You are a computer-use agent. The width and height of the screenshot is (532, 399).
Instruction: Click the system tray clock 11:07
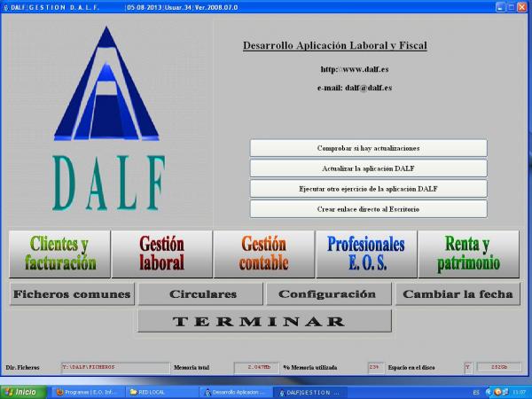point(520,393)
